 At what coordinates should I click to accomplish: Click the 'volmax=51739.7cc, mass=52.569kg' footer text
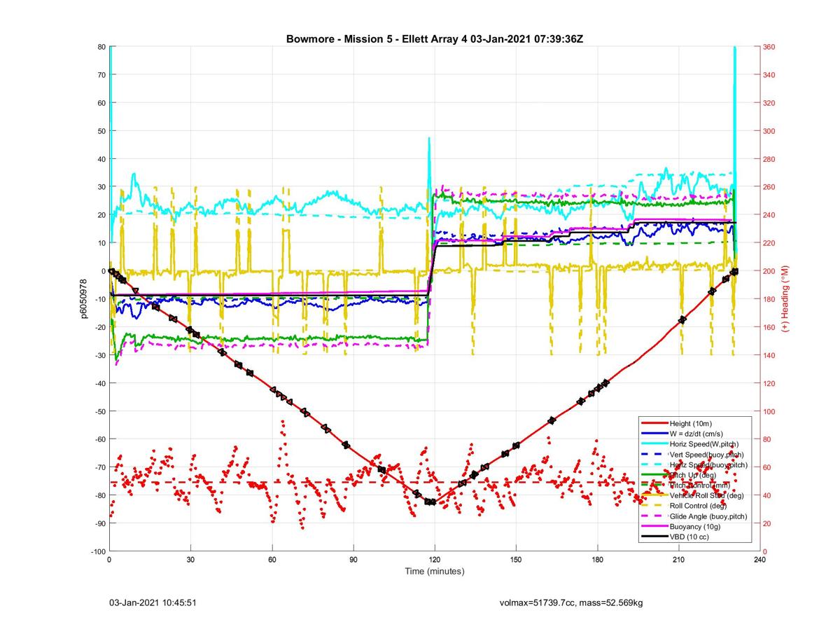point(571,602)
